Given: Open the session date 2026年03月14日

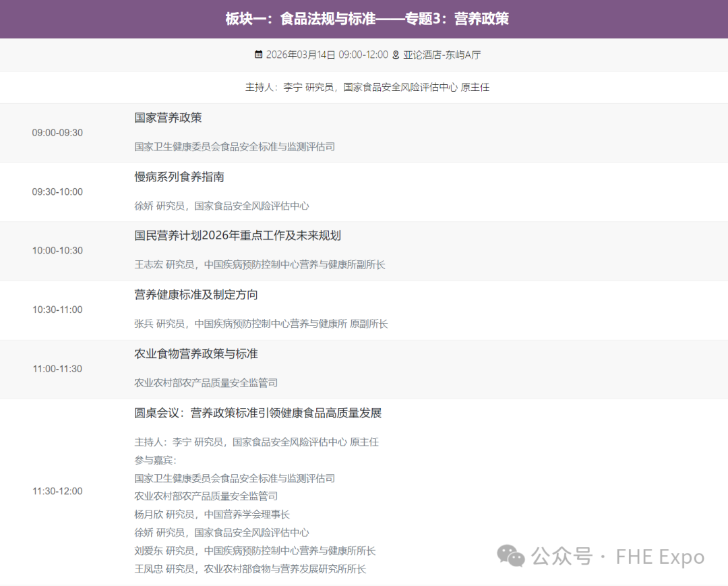Looking at the screenshot, I should click(302, 55).
